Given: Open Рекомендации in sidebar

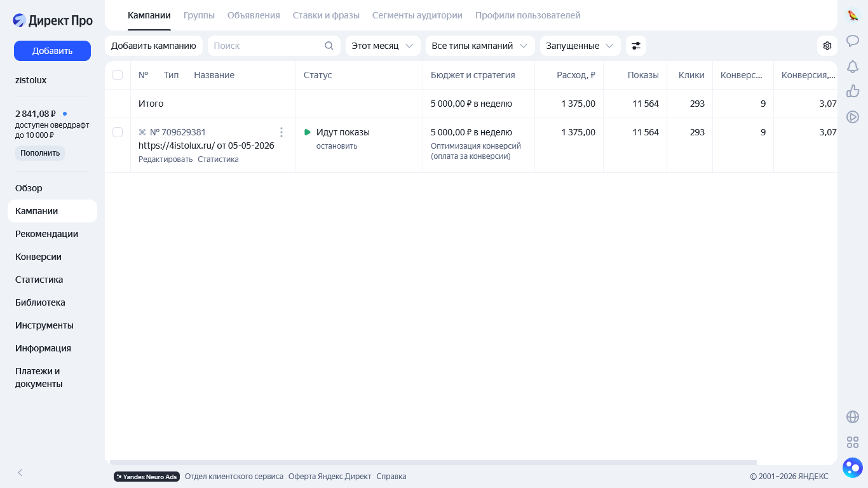Looking at the screenshot, I should pos(52,234).
